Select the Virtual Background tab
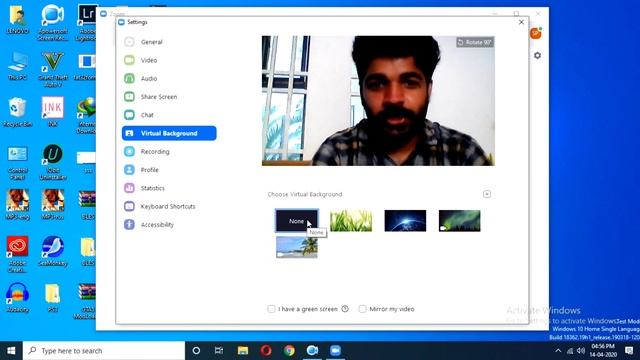 point(169,133)
